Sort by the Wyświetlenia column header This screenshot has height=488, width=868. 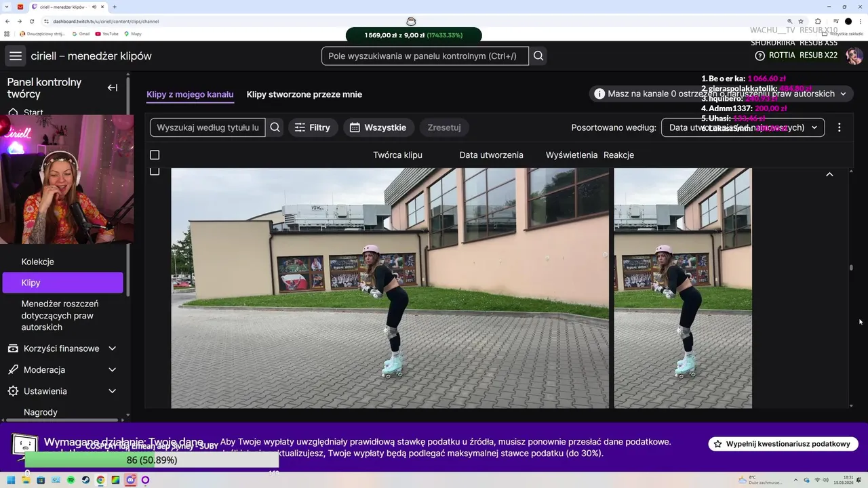point(572,155)
